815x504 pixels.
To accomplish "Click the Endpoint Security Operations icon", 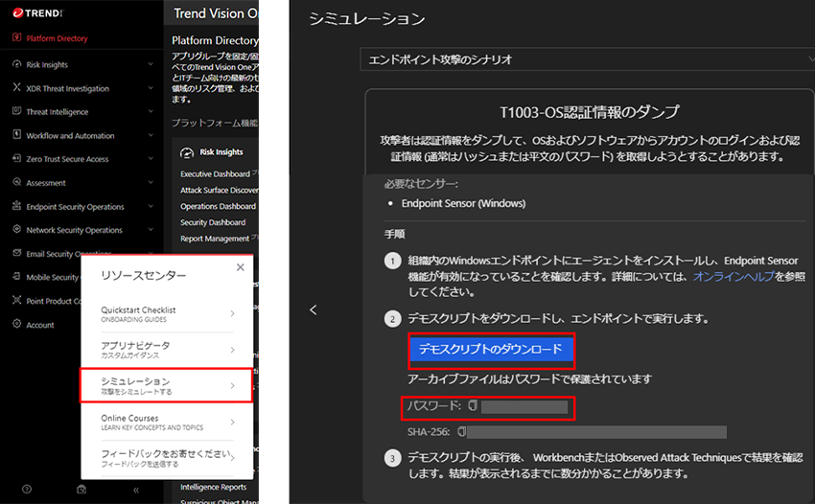I will pyautogui.click(x=16, y=206).
